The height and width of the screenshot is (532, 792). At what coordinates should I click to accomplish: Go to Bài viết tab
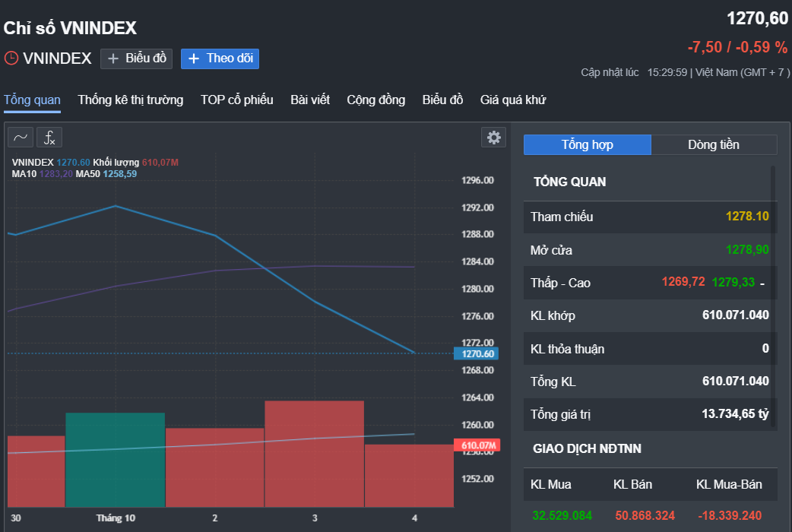coord(310,100)
